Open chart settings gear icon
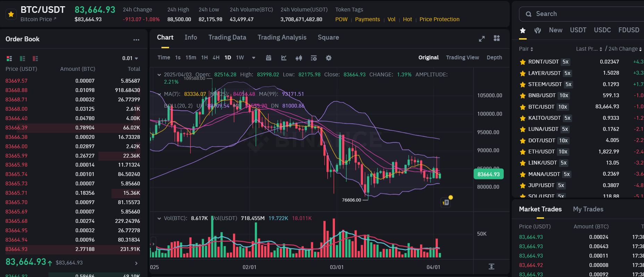This screenshot has height=277, width=644. [328, 58]
